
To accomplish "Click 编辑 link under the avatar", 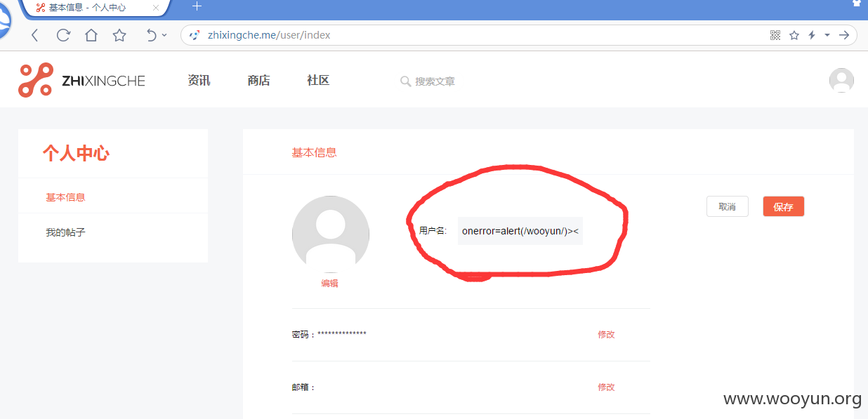I will 330,284.
